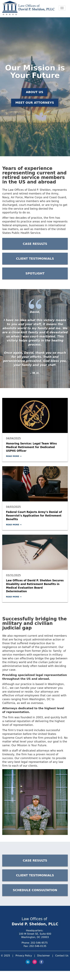Screen dimensions: 70x980
Task: Click the About Us button
Action: (34, 92)
